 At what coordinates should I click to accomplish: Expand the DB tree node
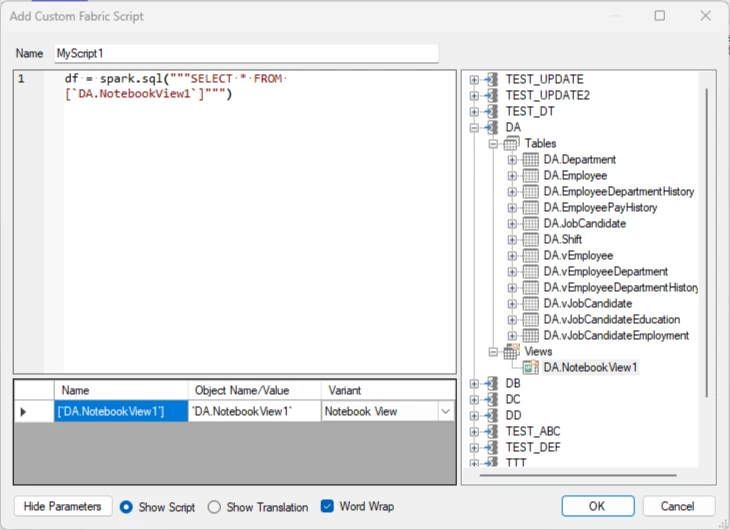click(474, 384)
